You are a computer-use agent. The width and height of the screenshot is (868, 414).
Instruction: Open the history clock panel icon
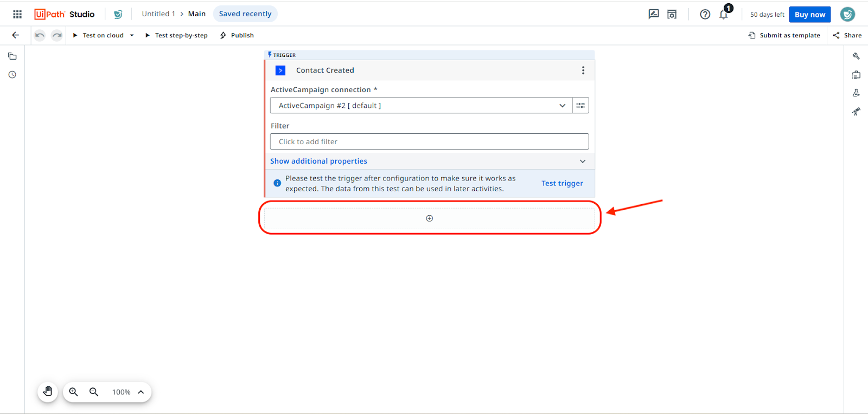click(12, 75)
